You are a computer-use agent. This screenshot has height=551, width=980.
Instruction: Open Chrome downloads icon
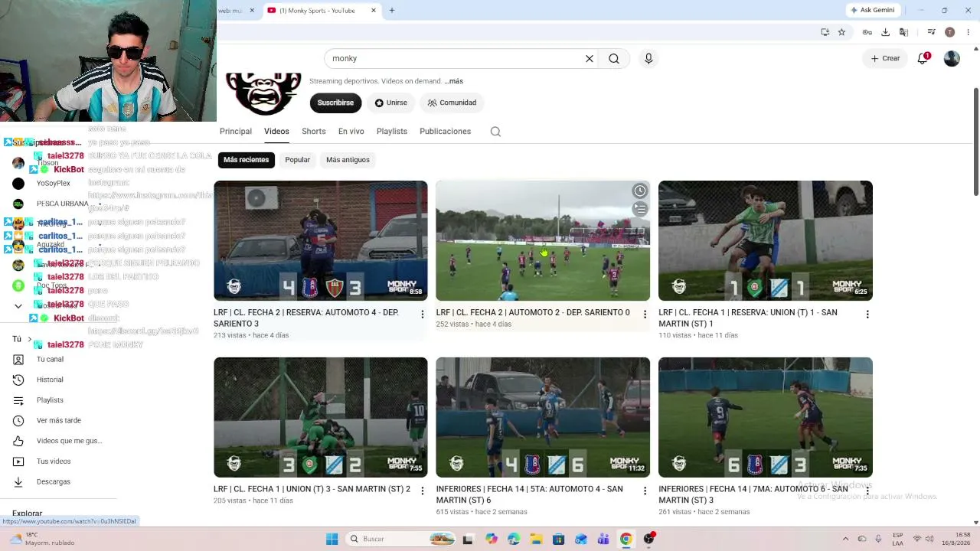coord(885,32)
